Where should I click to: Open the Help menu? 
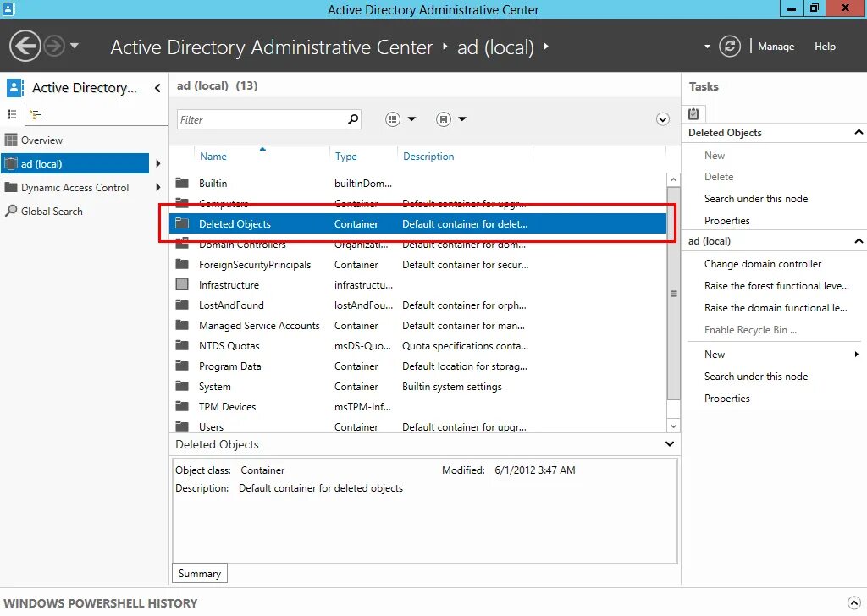point(825,47)
